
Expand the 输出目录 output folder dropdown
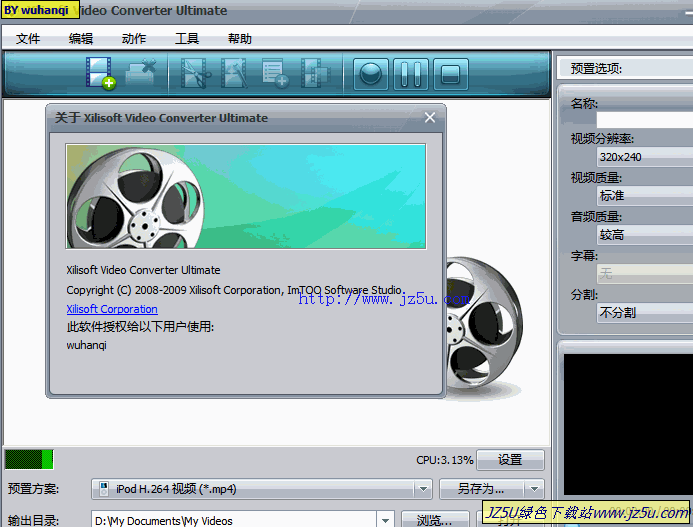point(385,520)
